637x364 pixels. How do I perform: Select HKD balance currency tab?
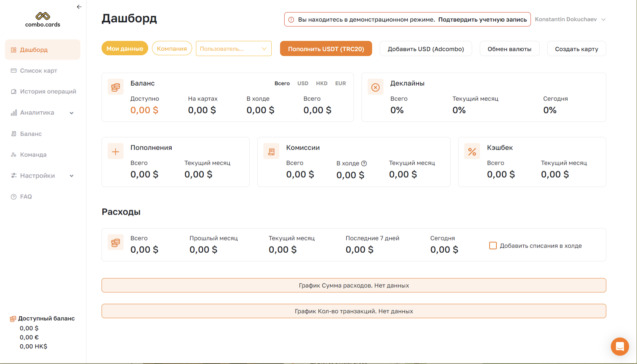point(322,83)
